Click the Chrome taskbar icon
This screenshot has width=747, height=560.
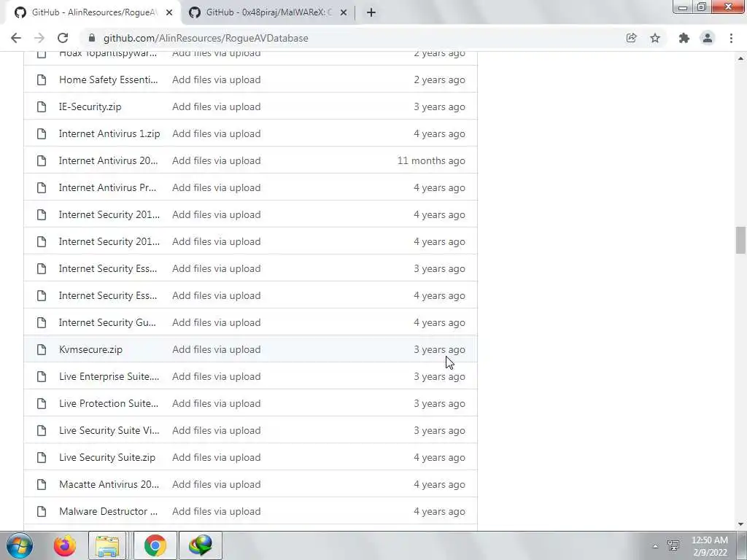point(155,545)
